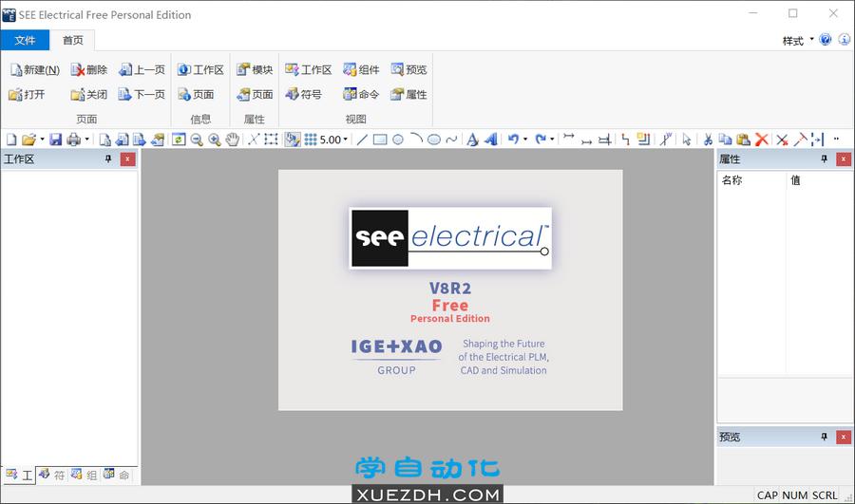Image resolution: width=855 pixels, height=504 pixels.
Task: Click 页面 in the 信息 group
Action: (x=196, y=94)
